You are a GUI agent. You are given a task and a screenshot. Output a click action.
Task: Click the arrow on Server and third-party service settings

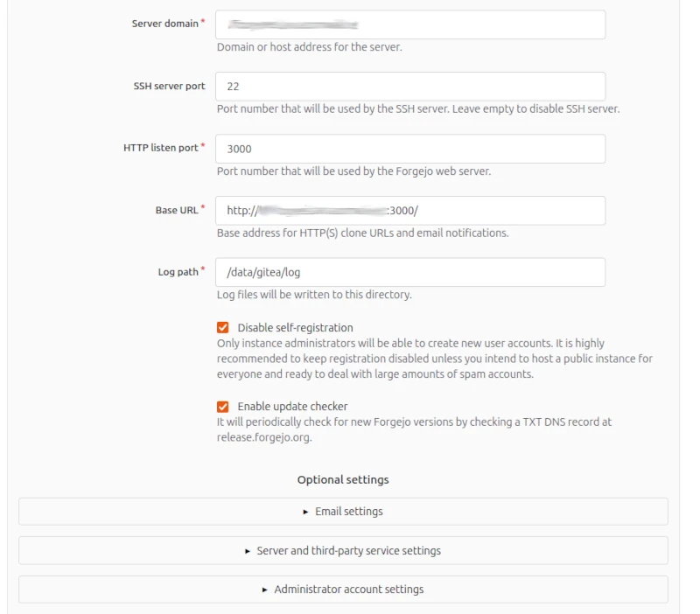(247, 550)
